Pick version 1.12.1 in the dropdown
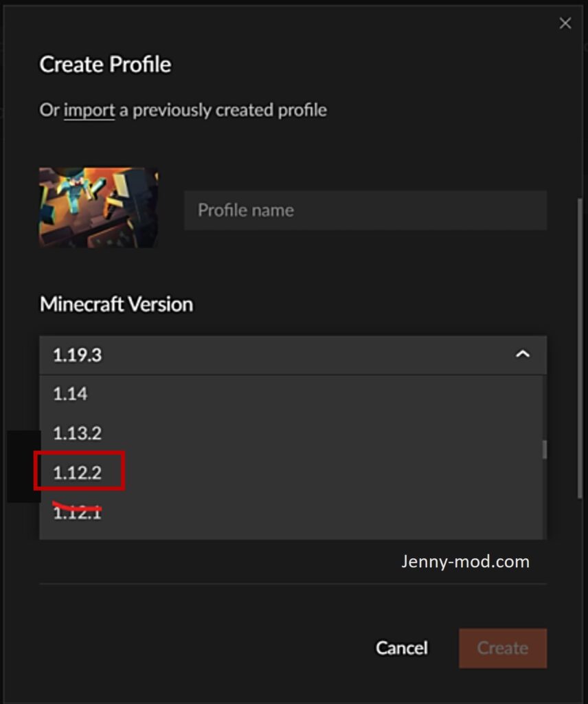The height and width of the screenshot is (704, 588). [x=77, y=513]
